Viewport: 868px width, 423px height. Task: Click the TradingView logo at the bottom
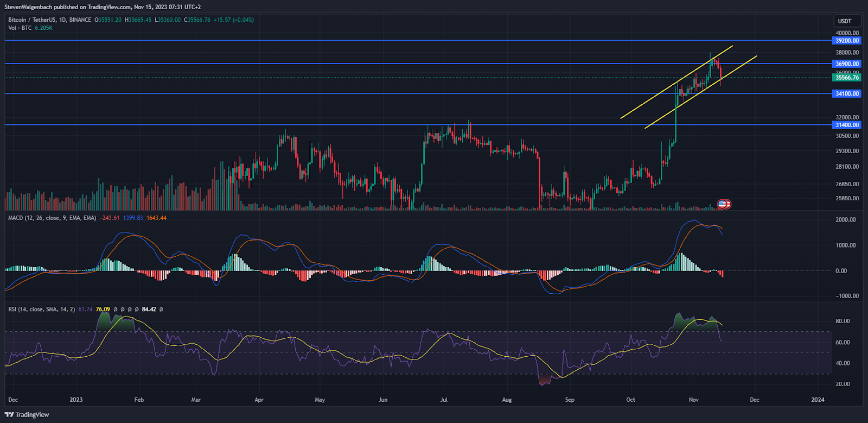pyautogui.click(x=27, y=415)
